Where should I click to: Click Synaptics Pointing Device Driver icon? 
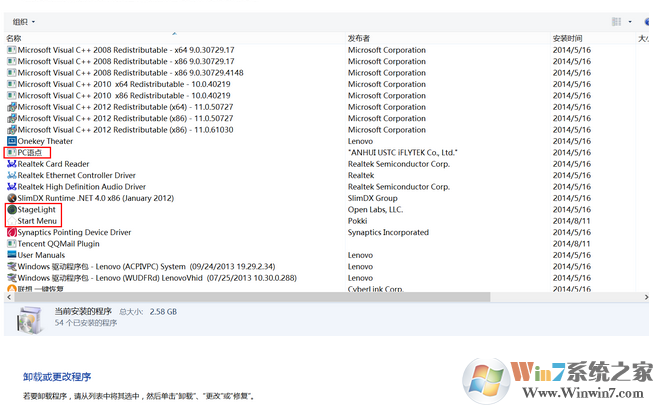12,232
